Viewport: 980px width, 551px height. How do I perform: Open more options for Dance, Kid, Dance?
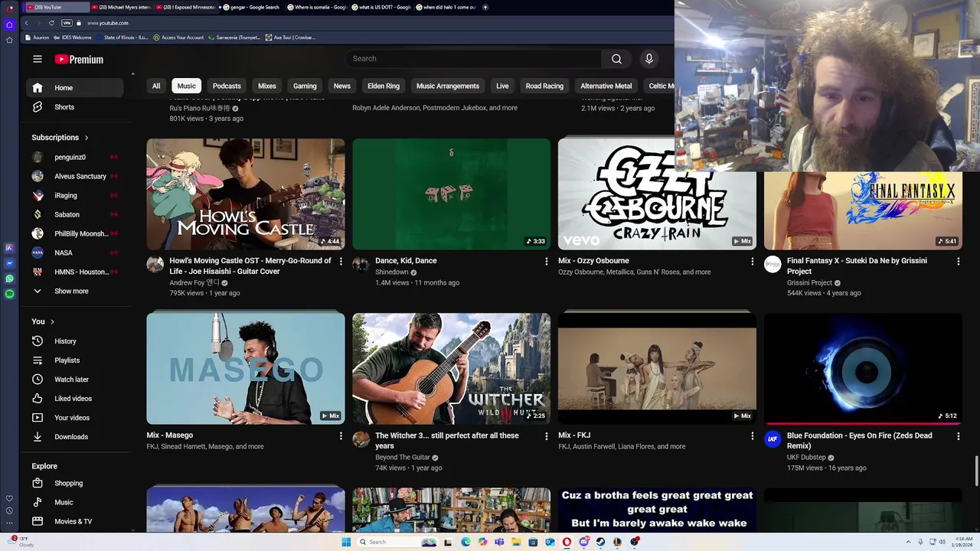coord(546,262)
